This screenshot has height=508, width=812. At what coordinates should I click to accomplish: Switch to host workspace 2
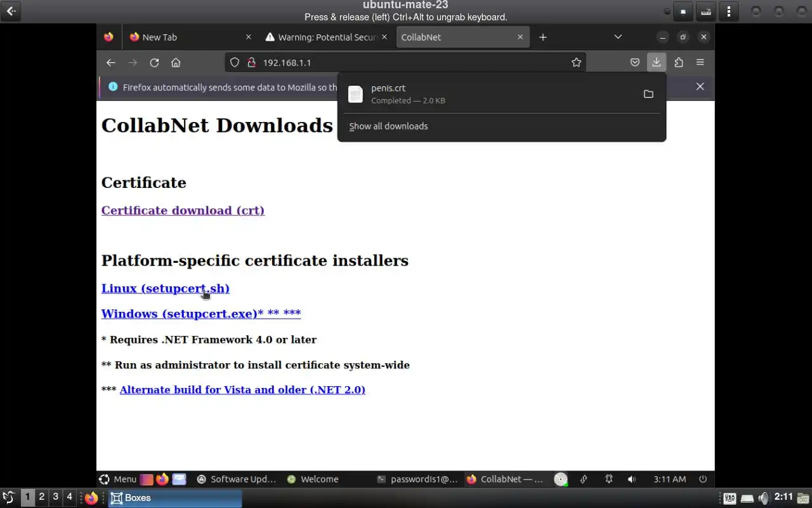(42, 497)
